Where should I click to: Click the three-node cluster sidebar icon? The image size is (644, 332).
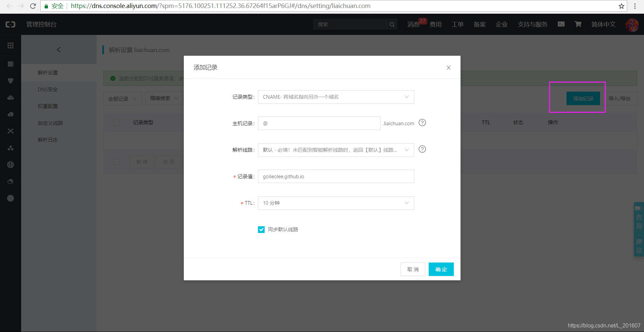10,148
